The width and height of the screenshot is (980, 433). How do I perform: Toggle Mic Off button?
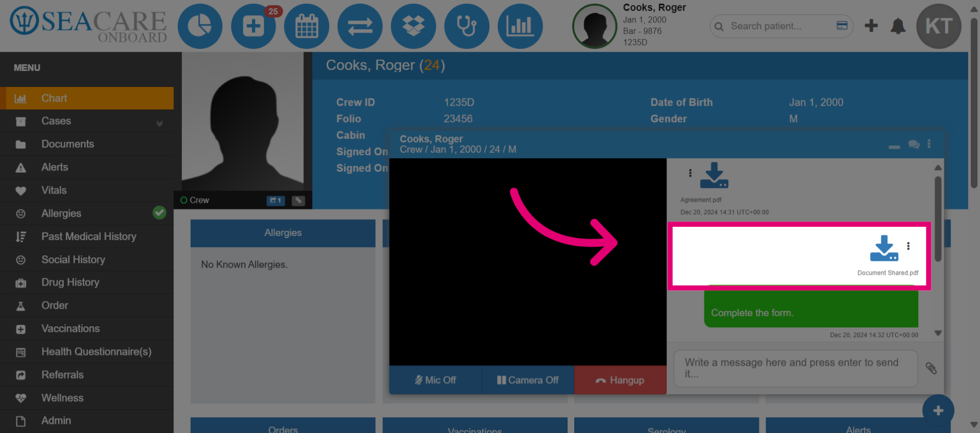[x=435, y=380]
